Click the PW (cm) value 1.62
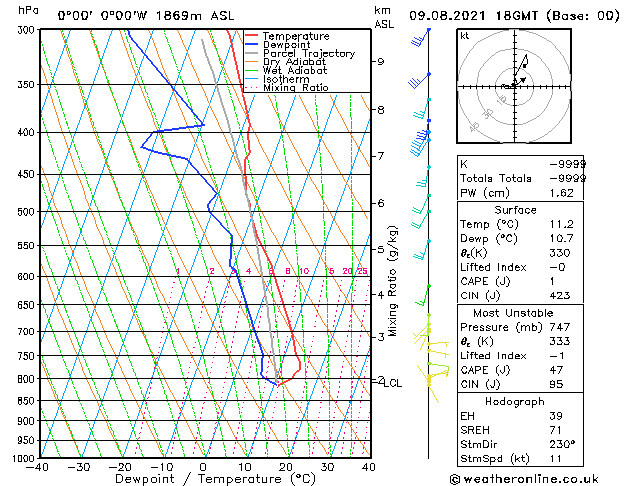629x486 pixels. [x=562, y=193]
